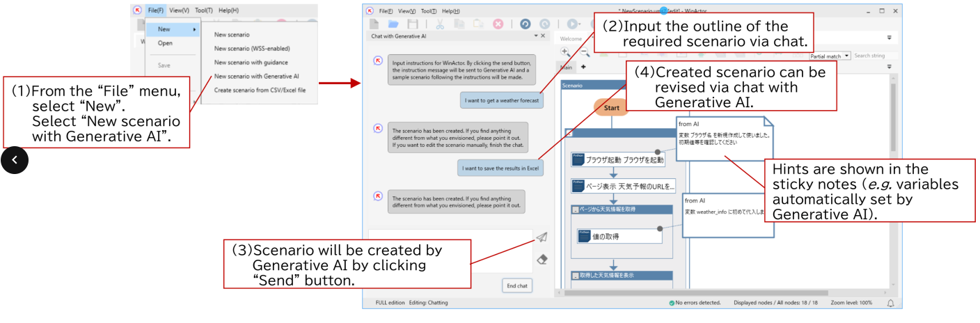Choose Create scenario from CSV/Excel file
The image size is (980, 323).
(x=260, y=90)
